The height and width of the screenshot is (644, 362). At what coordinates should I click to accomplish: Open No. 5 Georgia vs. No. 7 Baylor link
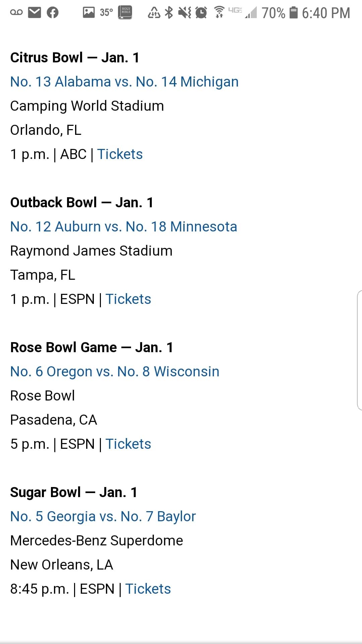click(103, 517)
